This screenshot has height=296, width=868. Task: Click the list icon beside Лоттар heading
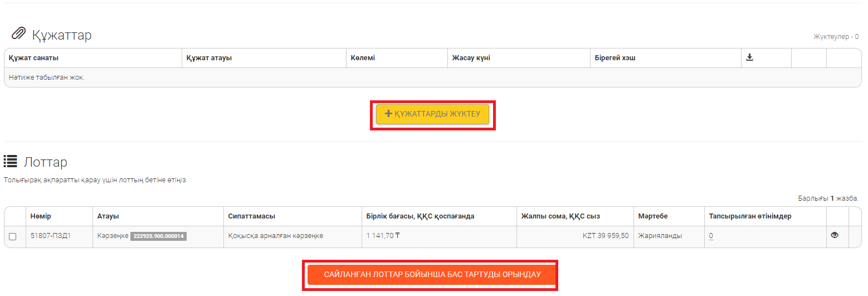(11, 162)
